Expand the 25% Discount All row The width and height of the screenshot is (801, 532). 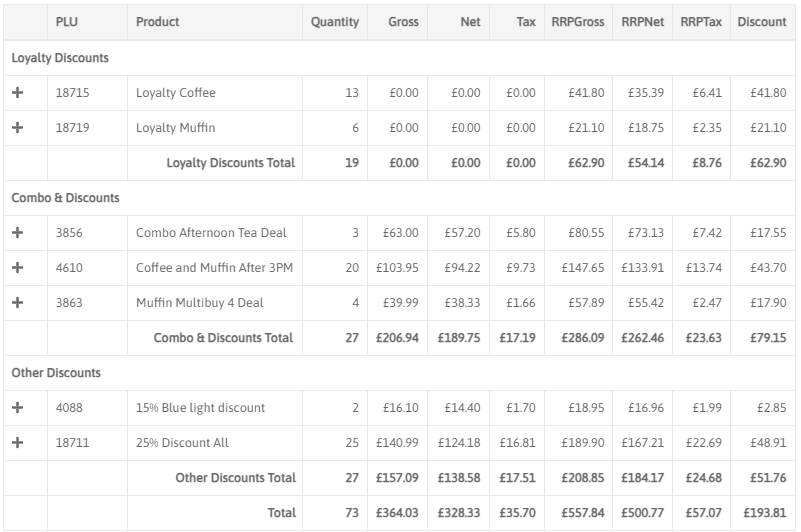[17, 443]
